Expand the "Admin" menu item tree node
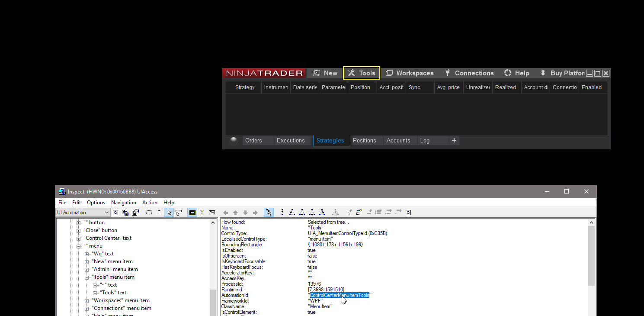The width and height of the screenshot is (644, 316). (x=87, y=270)
